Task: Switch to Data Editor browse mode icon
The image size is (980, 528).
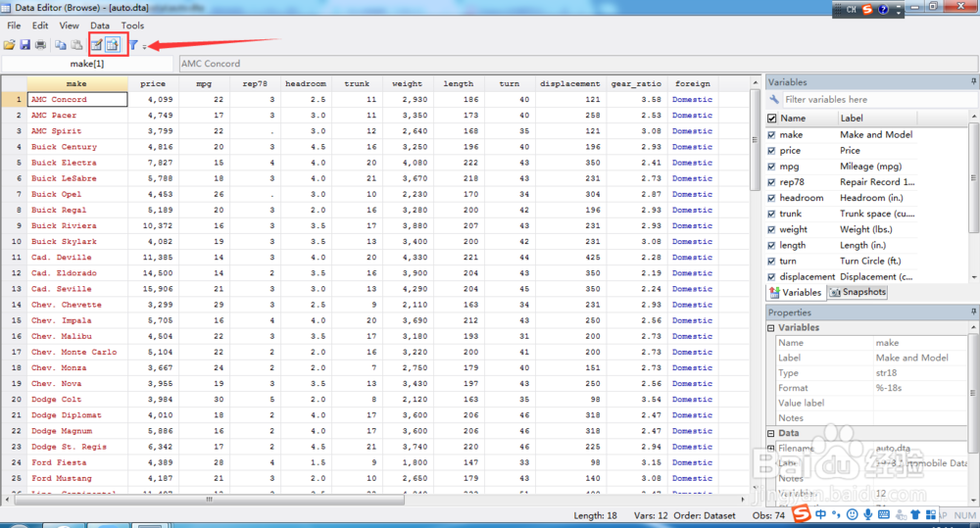Action: coord(113,45)
